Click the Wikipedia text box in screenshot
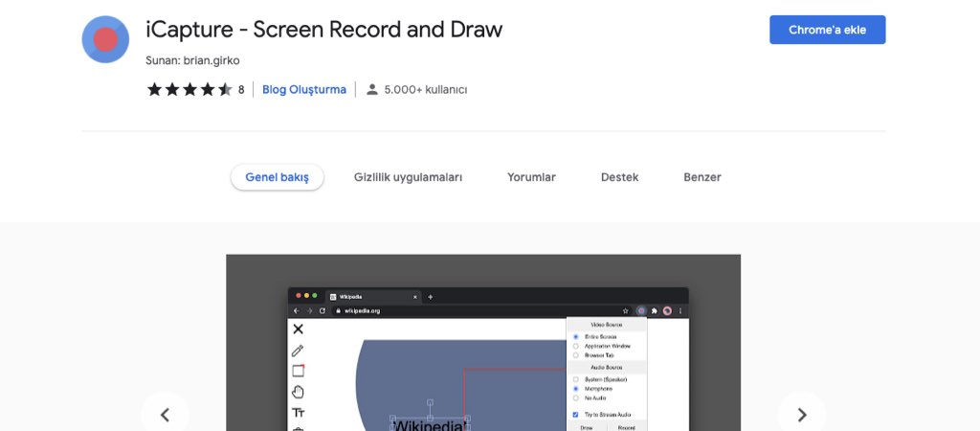The image size is (980, 431). click(430, 424)
